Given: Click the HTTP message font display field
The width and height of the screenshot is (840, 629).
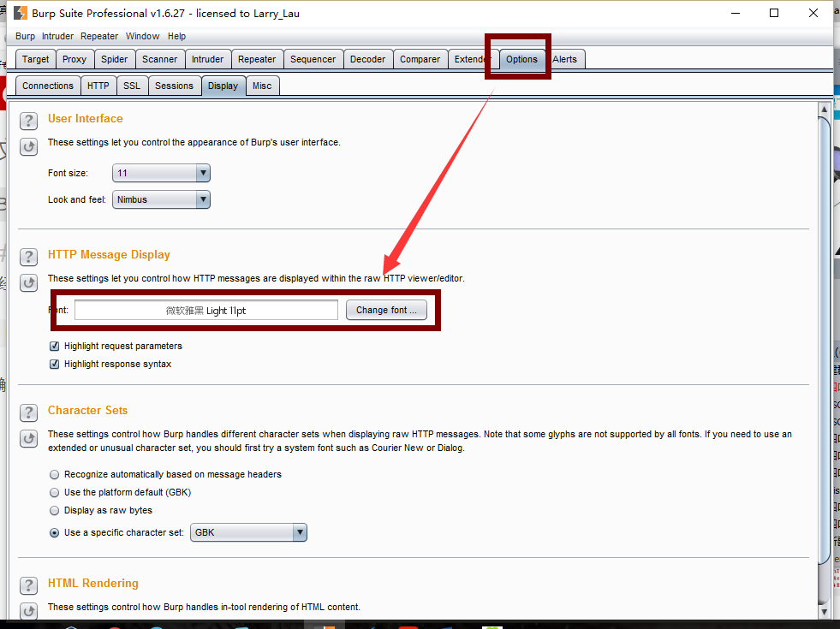Looking at the screenshot, I should 206,310.
